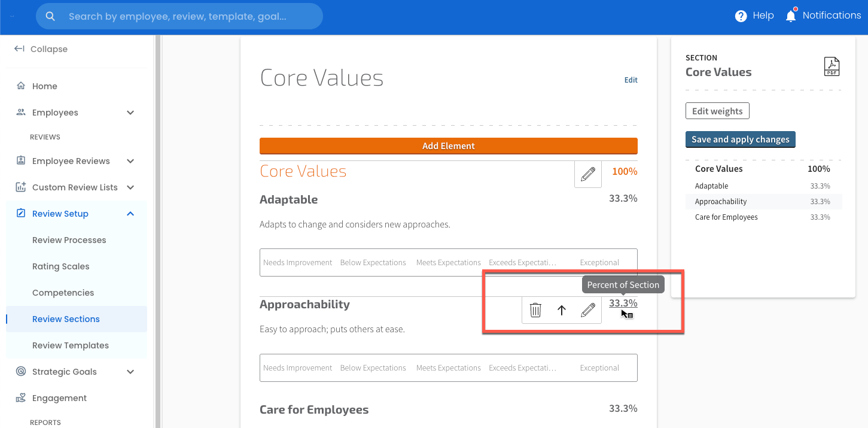This screenshot has width=868, height=428.
Task: Open the Help question mark icon
Action: 741,16
